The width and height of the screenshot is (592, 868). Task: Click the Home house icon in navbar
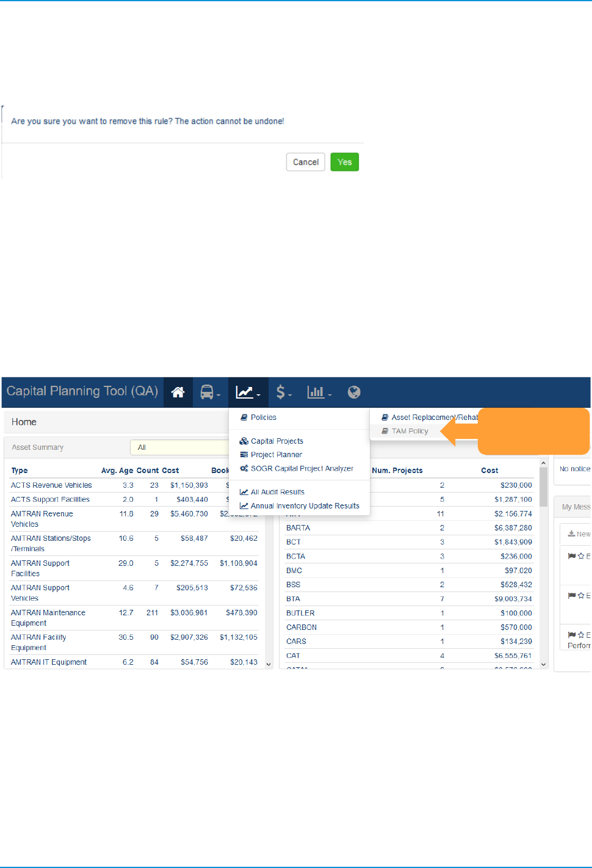(178, 392)
